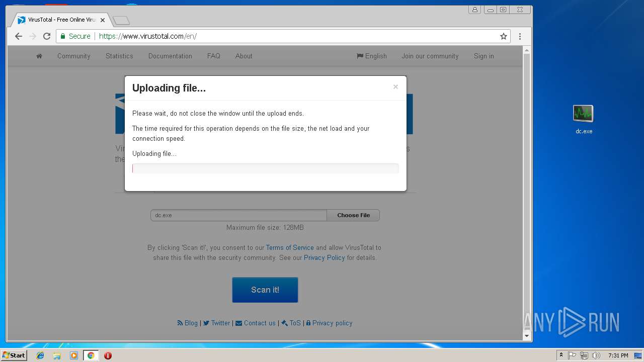Click the page scrollbar down arrow
Screen dimensions: 644x362
coord(527,336)
